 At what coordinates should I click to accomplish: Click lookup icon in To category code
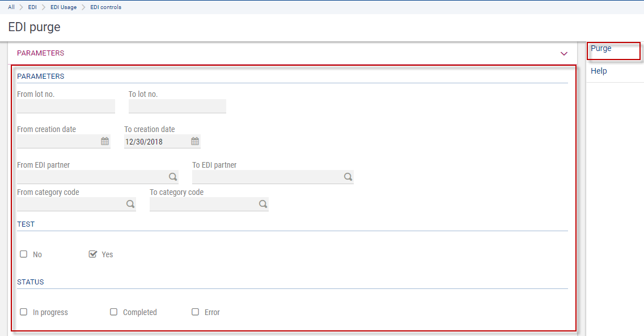pyautogui.click(x=263, y=204)
